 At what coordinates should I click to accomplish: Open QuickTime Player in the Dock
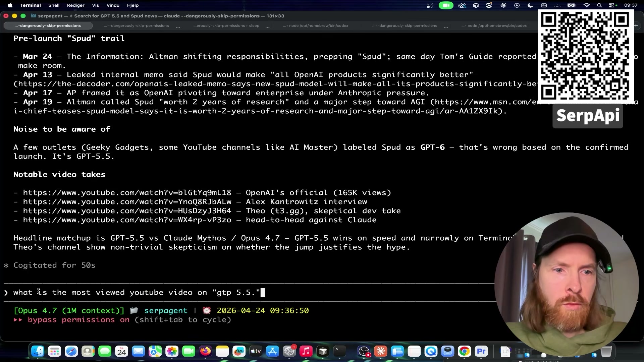pyautogui.click(x=431, y=351)
